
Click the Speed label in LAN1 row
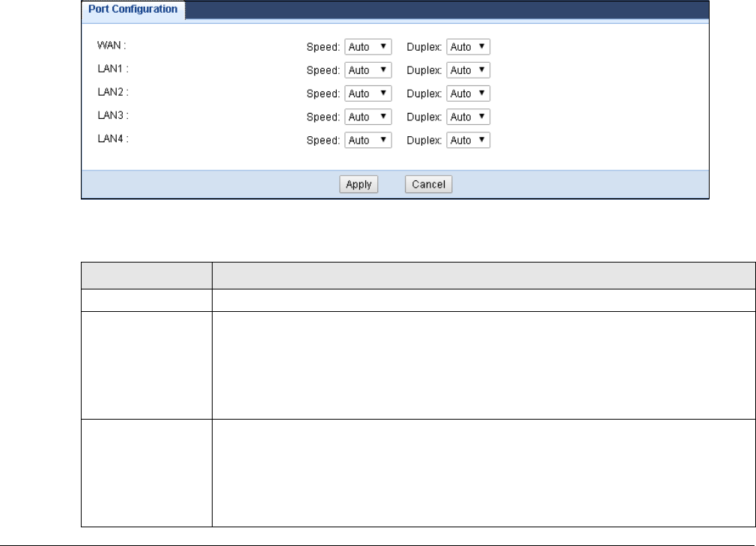click(x=323, y=70)
